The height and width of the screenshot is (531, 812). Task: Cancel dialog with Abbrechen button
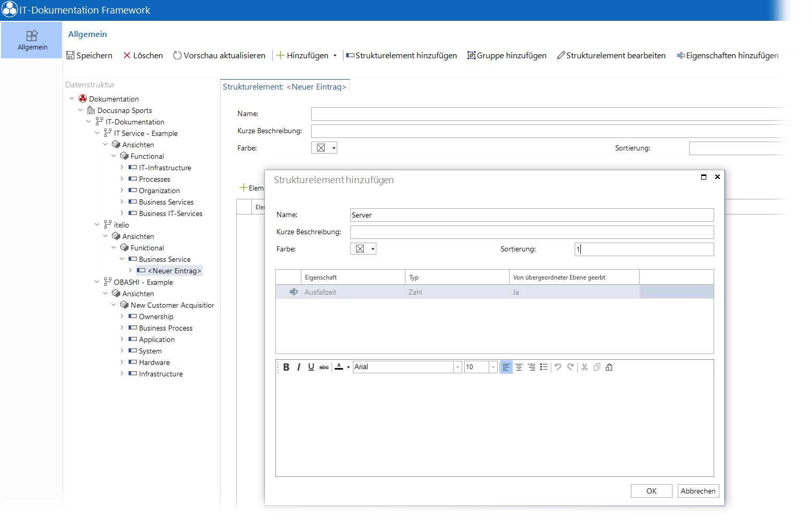pyautogui.click(x=698, y=491)
